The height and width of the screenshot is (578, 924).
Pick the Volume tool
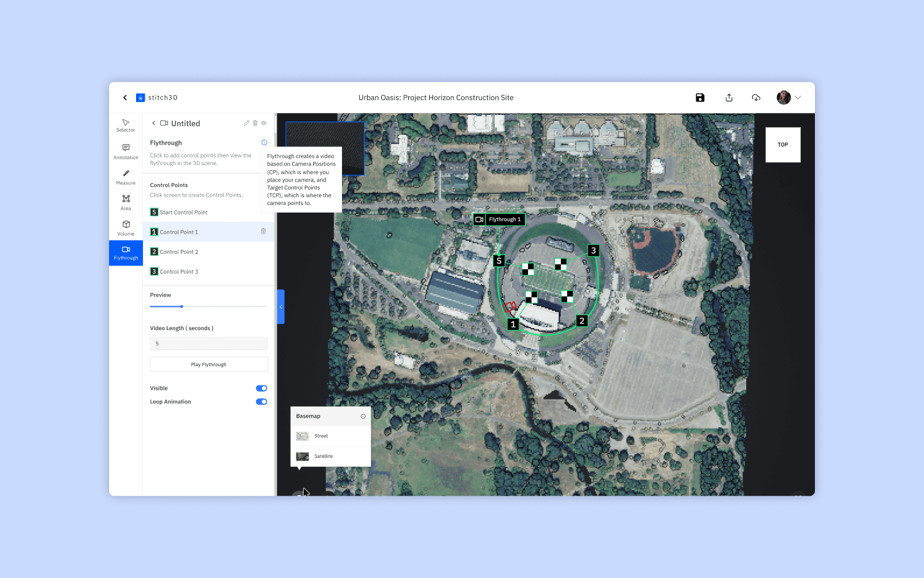point(126,228)
